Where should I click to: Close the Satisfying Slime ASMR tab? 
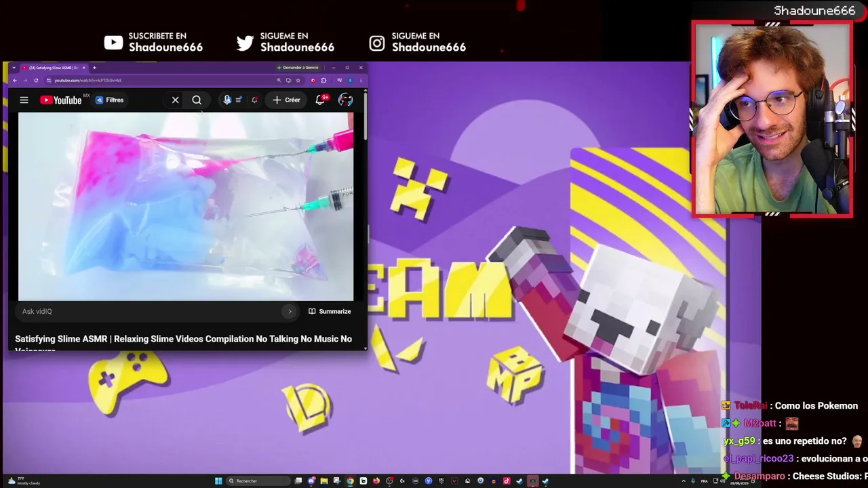(x=83, y=68)
